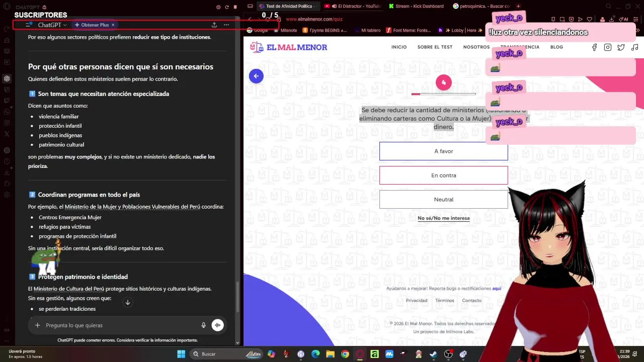The image size is (644, 362).
Task: Open the browser main menu icon
Action: [x=635, y=19]
